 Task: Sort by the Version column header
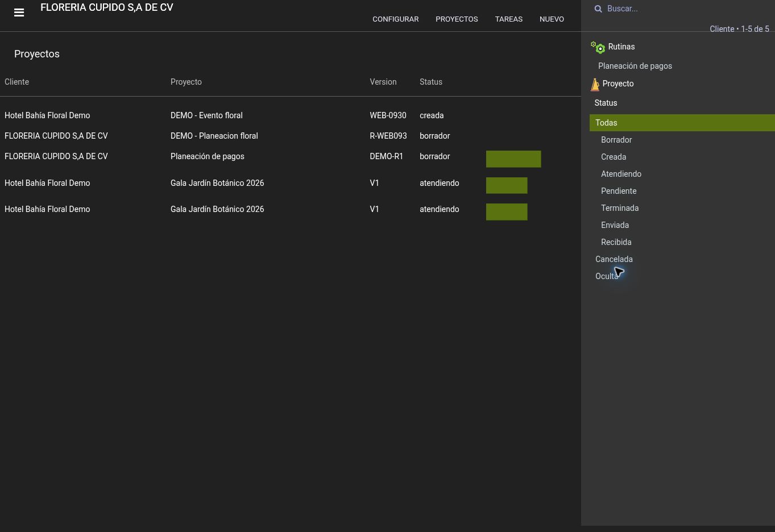(x=383, y=82)
